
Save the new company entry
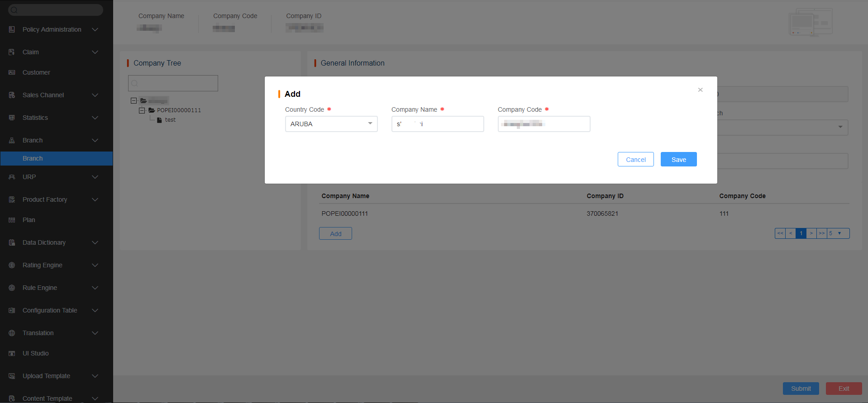point(678,159)
